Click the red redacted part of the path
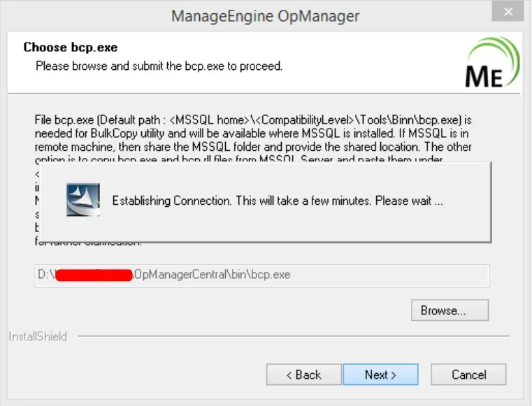This screenshot has height=406, width=532. tap(94, 275)
